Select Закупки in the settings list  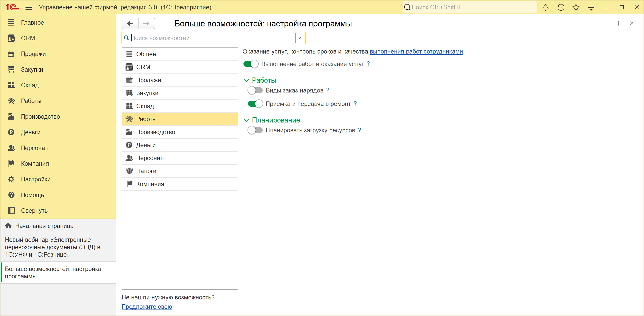(180, 93)
